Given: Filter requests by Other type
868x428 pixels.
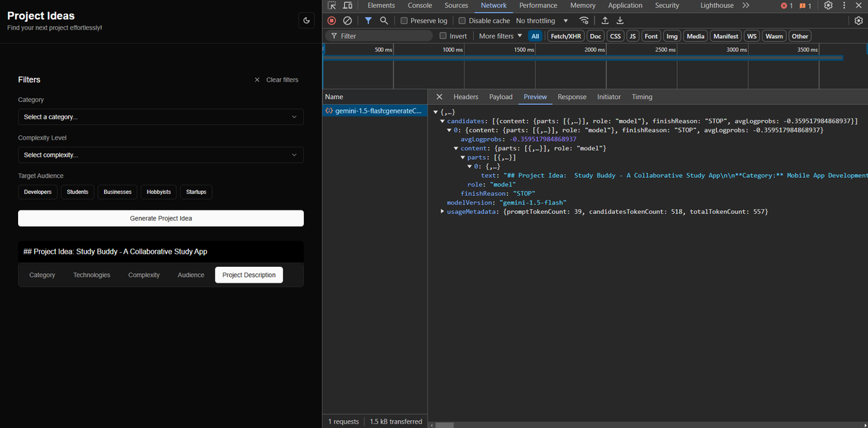Looking at the screenshot, I should [800, 36].
